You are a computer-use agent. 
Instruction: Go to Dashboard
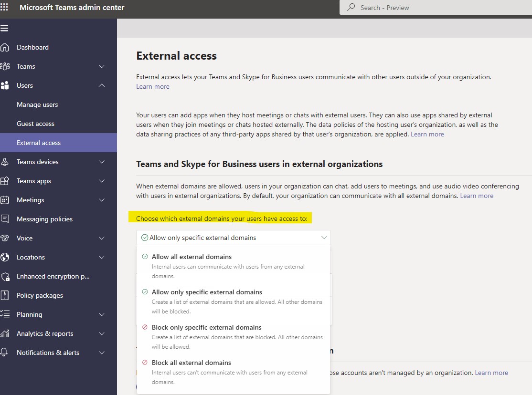(58, 48)
